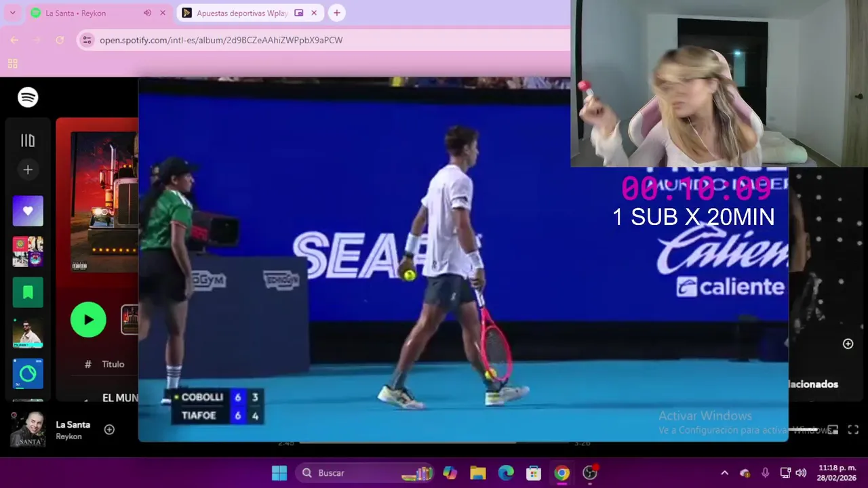
Task: Show hidden system tray icons
Action: (724, 473)
